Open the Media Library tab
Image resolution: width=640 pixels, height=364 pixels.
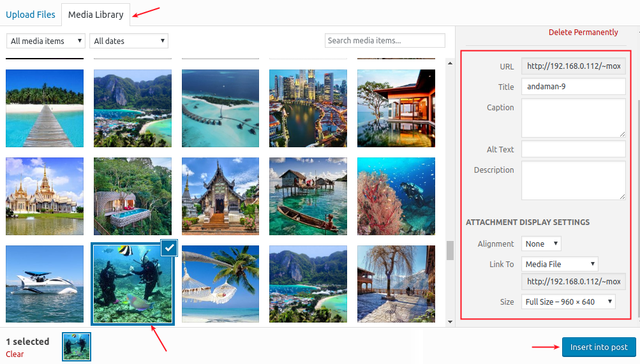click(96, 15)
